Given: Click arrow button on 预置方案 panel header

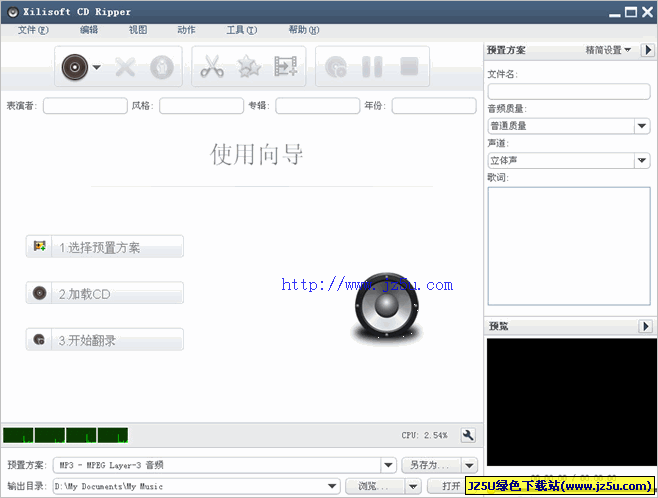Looking at the screenshot, I should (x=648, y=50).
